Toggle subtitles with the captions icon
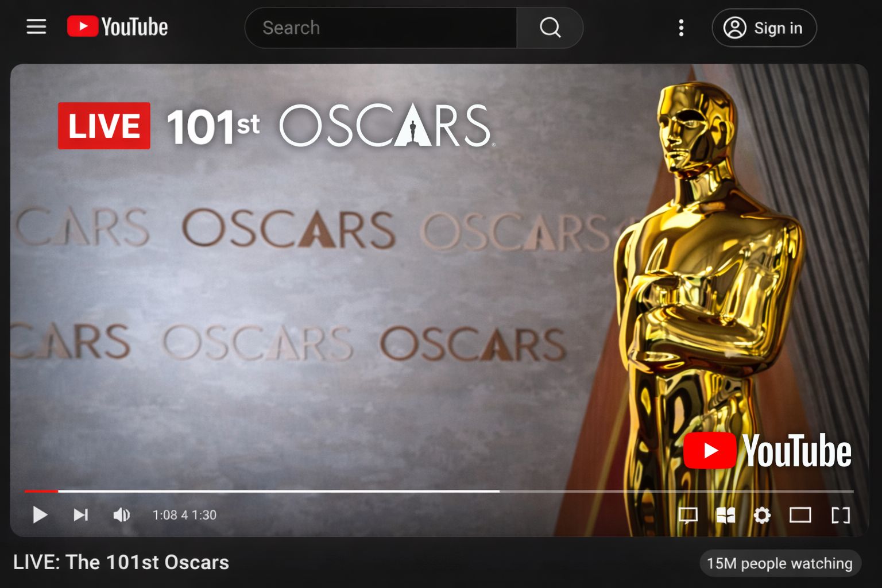The width and height of the screenshot is (882, 588). [x=688, y=515]
